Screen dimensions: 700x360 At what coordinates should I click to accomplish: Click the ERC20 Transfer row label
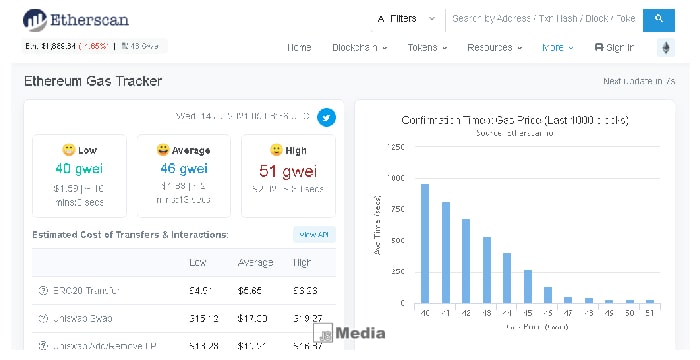tap(86, 291)
